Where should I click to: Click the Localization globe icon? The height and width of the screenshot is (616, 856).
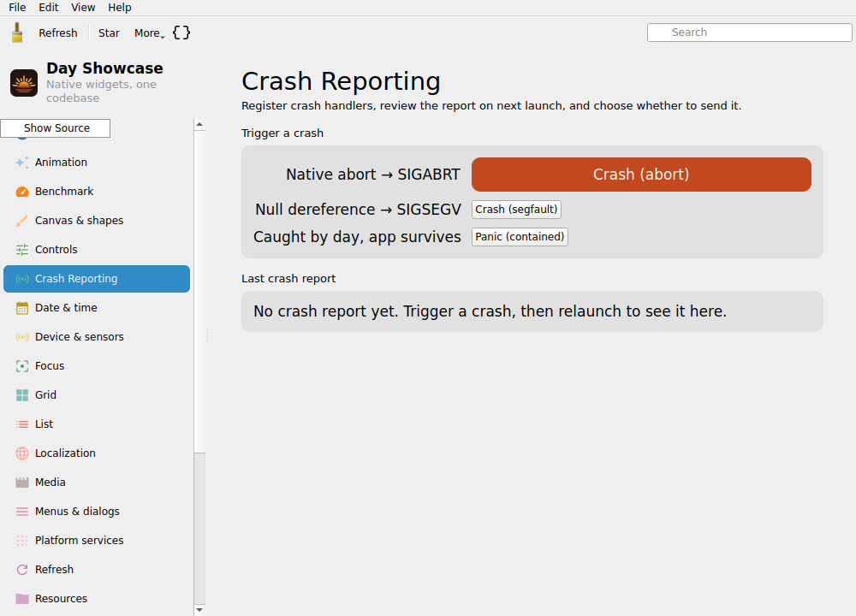click(x=22, y=453)
